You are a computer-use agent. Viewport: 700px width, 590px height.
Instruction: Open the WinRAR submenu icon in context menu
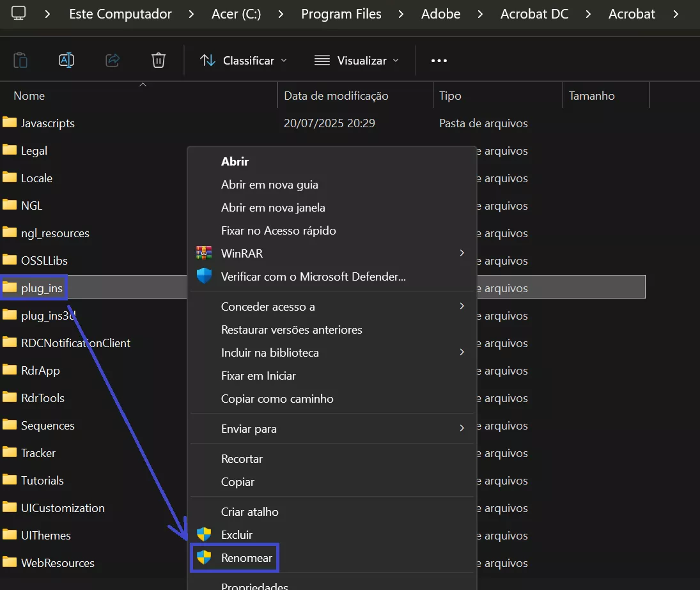click(205, 253)
